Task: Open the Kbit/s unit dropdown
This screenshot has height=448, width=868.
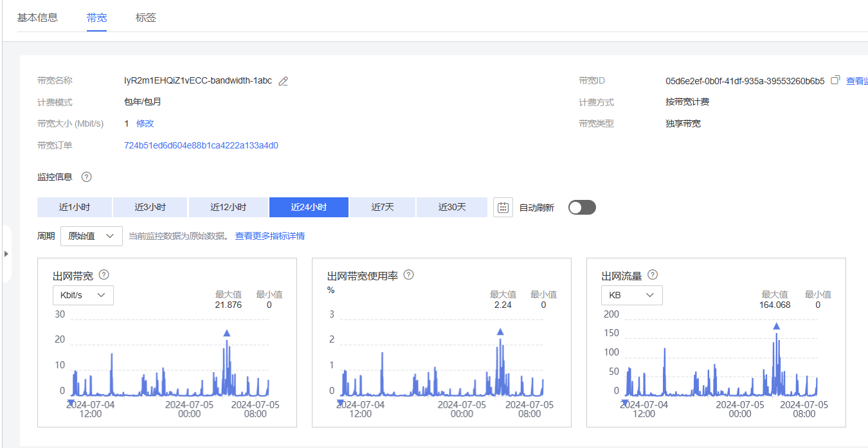Action: click(83, 295)
